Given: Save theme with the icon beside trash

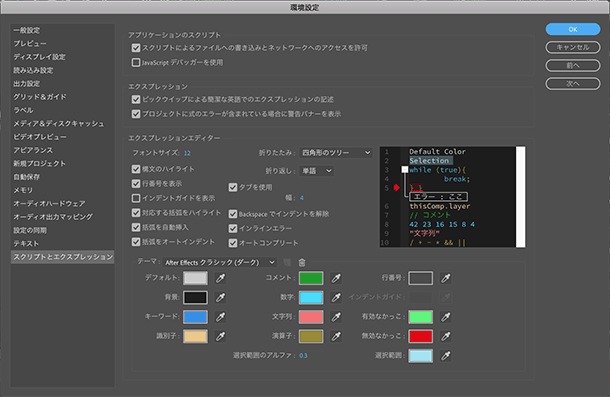Looking at the screenshot, I should [x=287, y=263].
